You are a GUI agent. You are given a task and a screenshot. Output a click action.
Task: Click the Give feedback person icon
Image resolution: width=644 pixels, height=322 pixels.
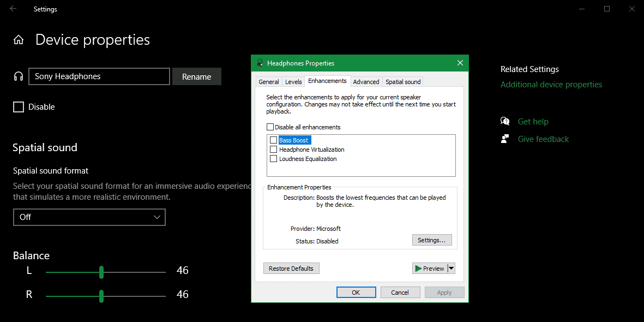click(x=504, y=138)
